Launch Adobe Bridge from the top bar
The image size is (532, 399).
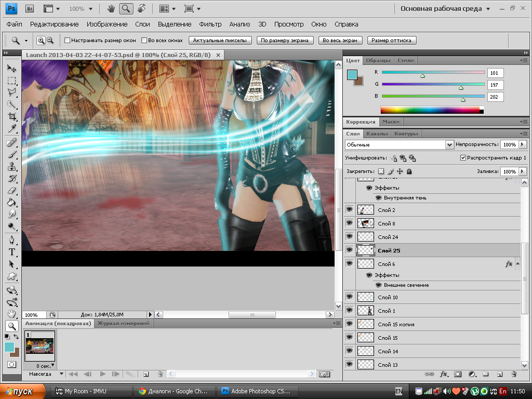tap(30, 9)
